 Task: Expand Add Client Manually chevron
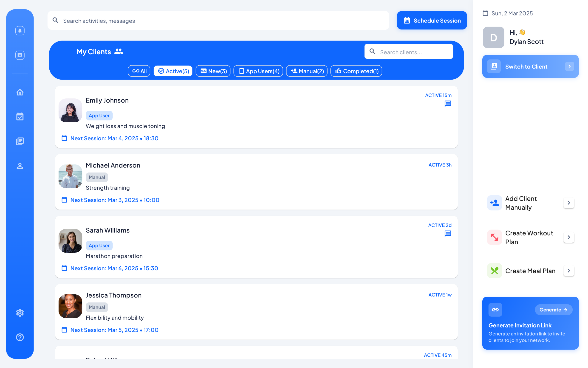click(x=569, y=203)
